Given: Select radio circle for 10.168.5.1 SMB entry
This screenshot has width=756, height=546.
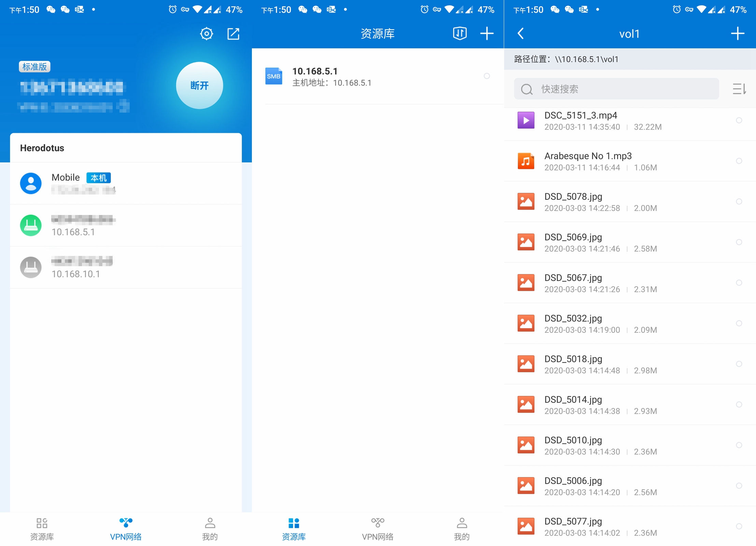Looking at the screenshot, I should coord(487,76).
